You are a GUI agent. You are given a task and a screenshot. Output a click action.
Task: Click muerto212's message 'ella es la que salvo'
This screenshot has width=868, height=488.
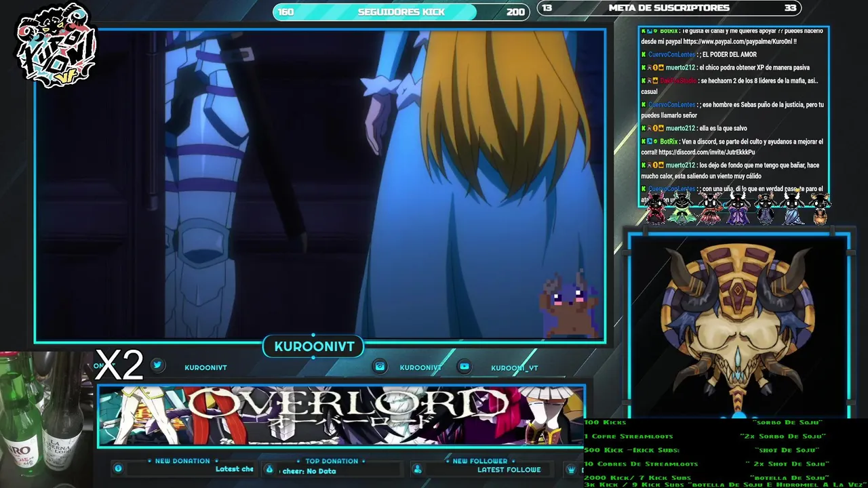(723, 129)
